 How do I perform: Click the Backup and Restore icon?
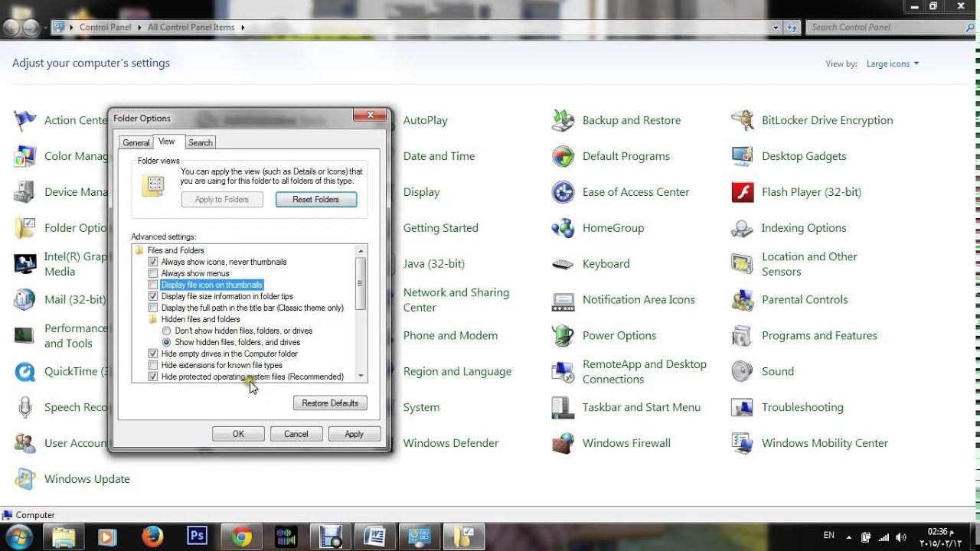pos(563,120)
